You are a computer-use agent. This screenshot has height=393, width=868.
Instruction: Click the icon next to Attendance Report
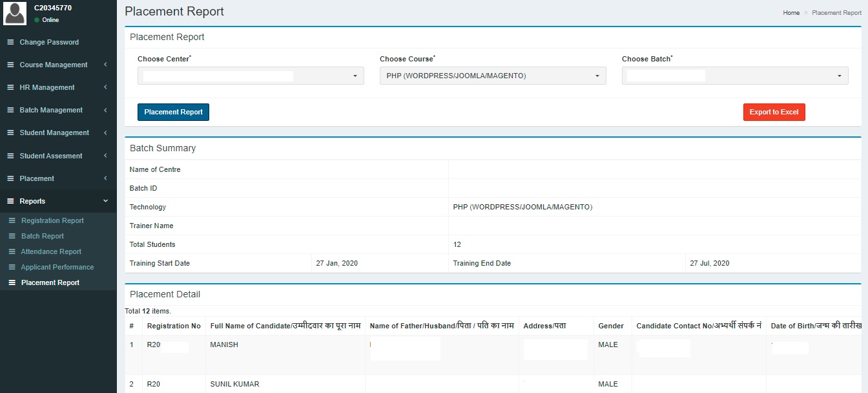click(12, 251)
